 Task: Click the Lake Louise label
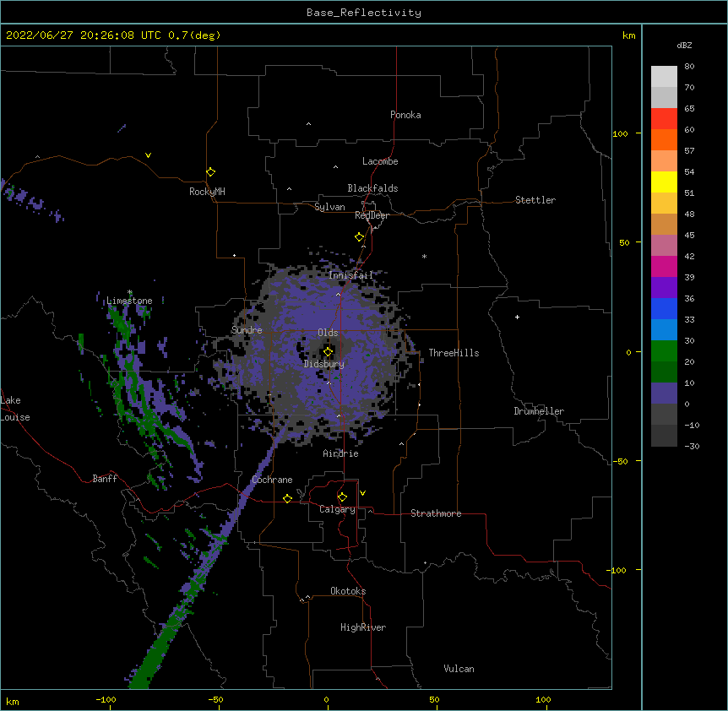pyautogui.click(x=15, y=409)
